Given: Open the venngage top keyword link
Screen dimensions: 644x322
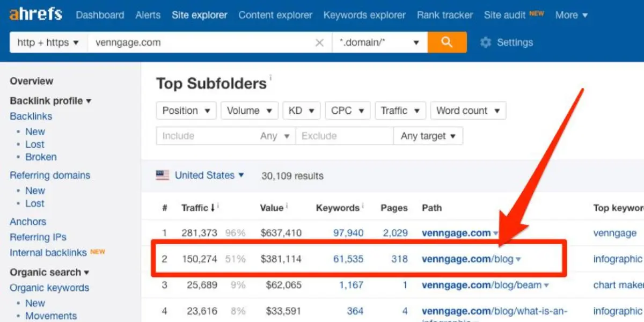Looking at the screenshot, I should 615,233.
